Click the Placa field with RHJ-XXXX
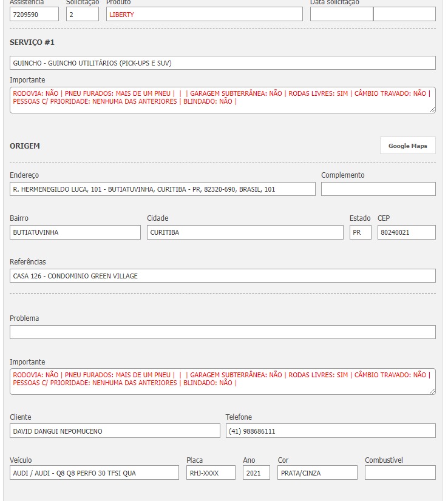Viewport: 448px width, 501px height. coord(211,473)
